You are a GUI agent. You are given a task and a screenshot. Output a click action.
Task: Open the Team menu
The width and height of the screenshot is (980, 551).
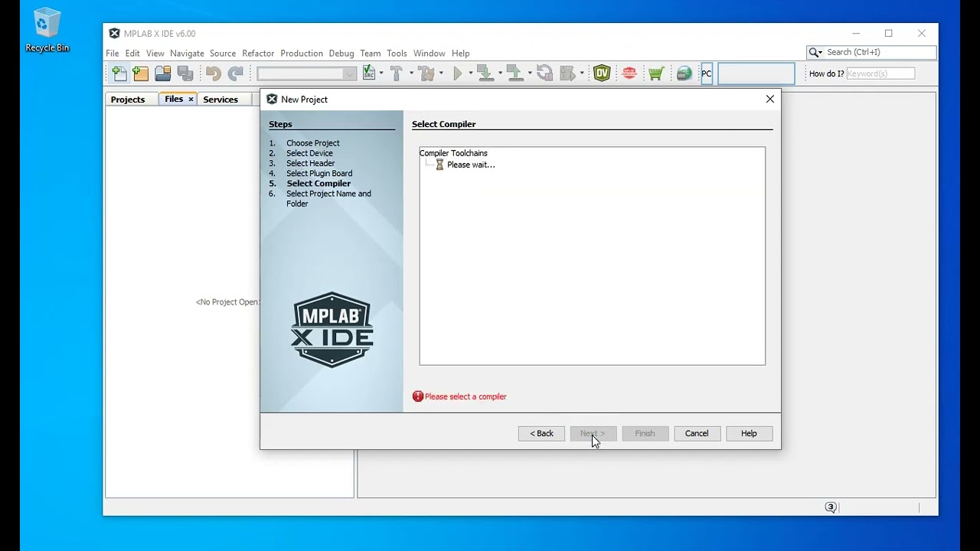(371, 54)
